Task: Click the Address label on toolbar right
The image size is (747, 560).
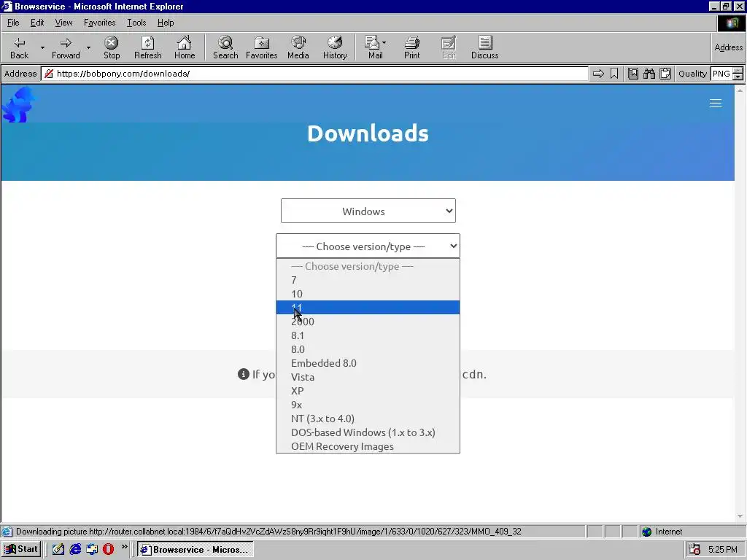Action: point(729,47)
